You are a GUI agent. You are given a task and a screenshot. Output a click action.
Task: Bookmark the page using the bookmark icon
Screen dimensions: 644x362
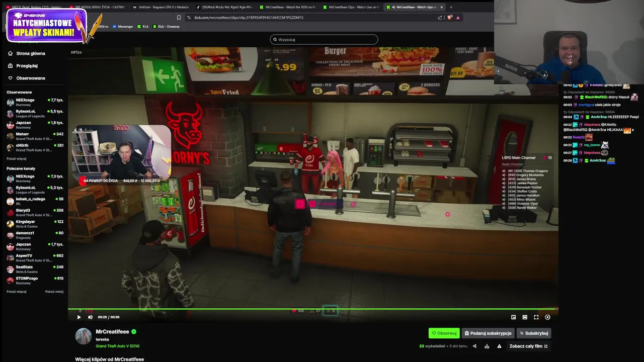tap(179, 18)
